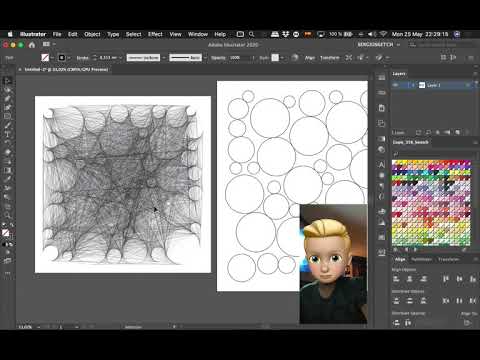Image resolution: width=480 pixels, height=360 pixels.
Task: Open the Align panel options menu
Action: (475, 259)
